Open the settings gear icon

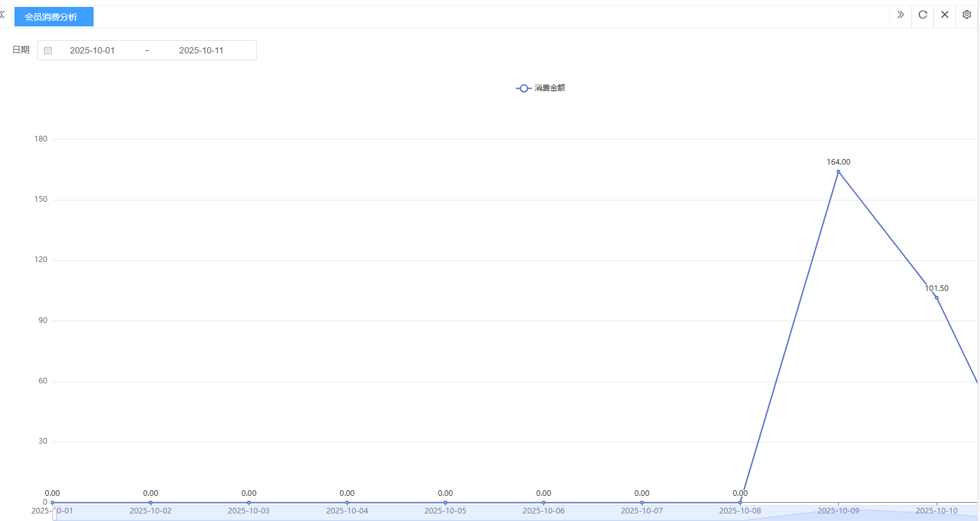tap(966, 15)
